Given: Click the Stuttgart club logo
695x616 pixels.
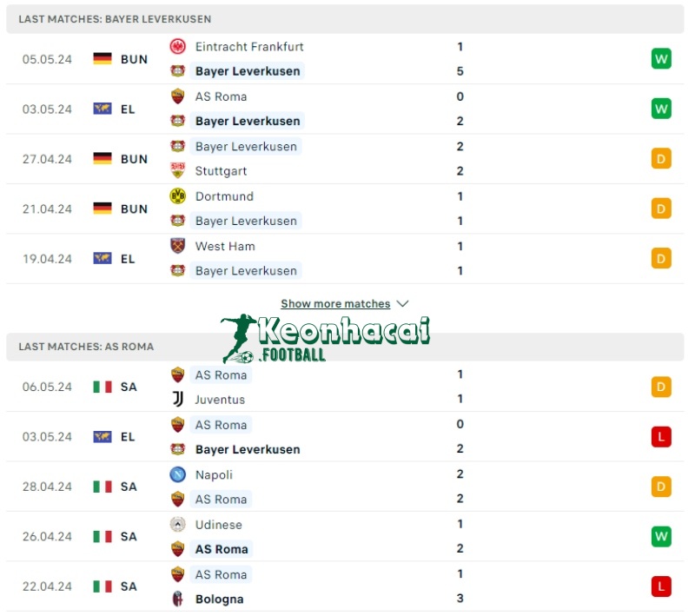Looking at the screenshot, I should click(177, 171).
